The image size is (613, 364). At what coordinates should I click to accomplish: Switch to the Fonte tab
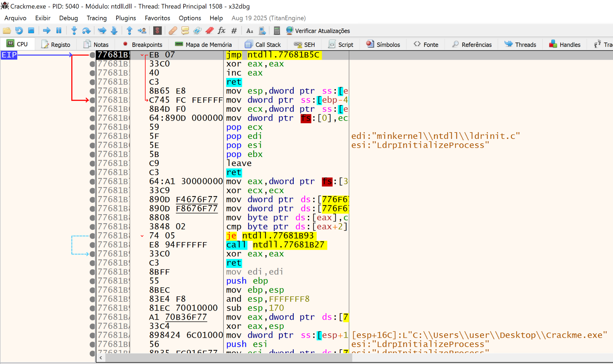(x=426, y=44)
